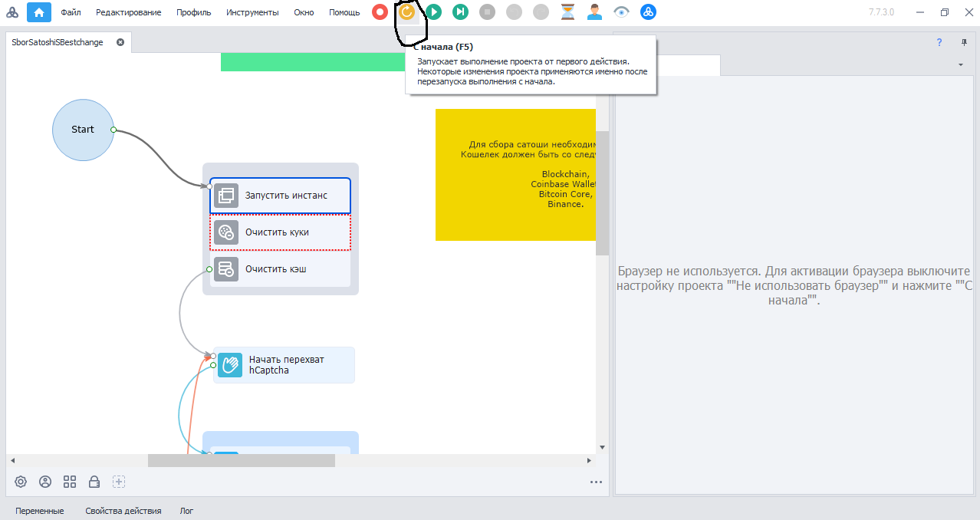The width and height of the screenshot is (980, 520).
Task: Click the gray Stop button
Action: point(487,12)
